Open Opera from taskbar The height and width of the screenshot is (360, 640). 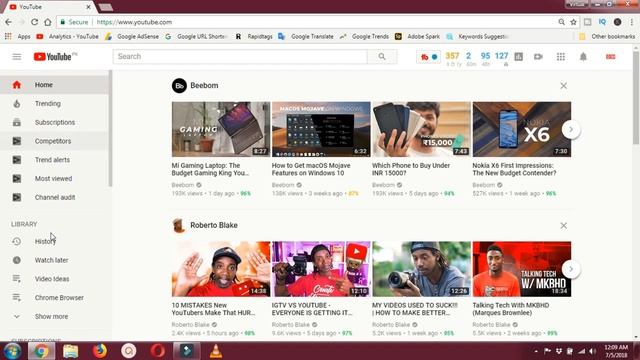158,351
